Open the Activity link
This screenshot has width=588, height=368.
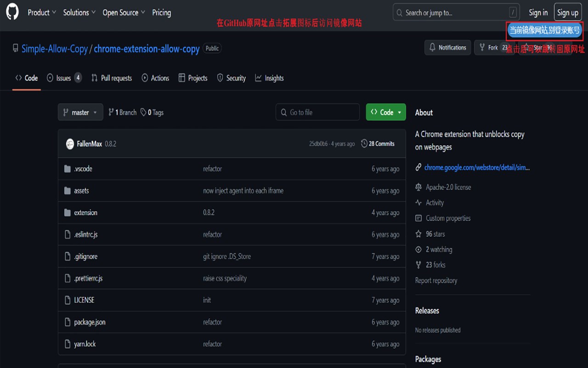pyautogui.click(x=435, y=202)
